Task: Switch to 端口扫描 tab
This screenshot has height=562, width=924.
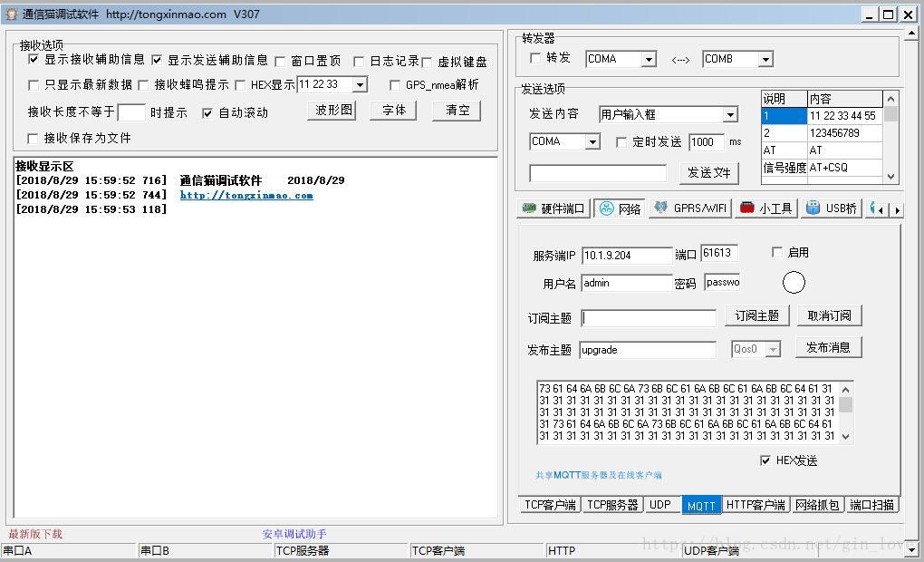Action: coord(871,505)
